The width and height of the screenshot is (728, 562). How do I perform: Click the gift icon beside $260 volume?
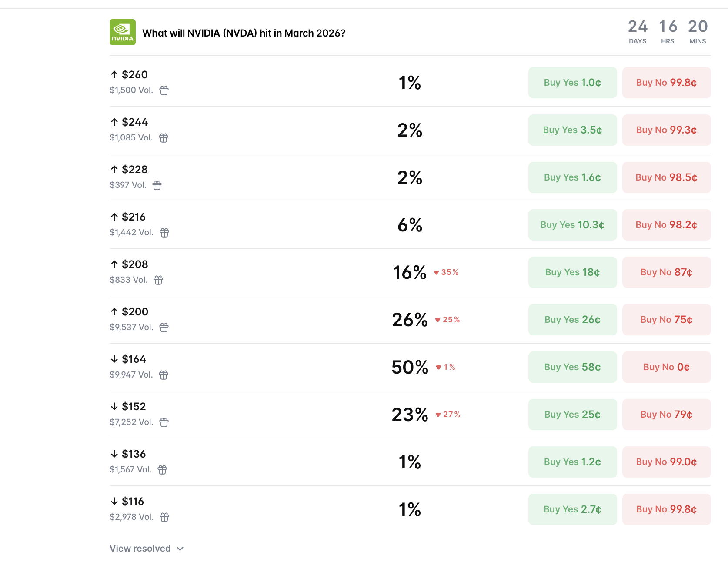(x=164, y=90)
